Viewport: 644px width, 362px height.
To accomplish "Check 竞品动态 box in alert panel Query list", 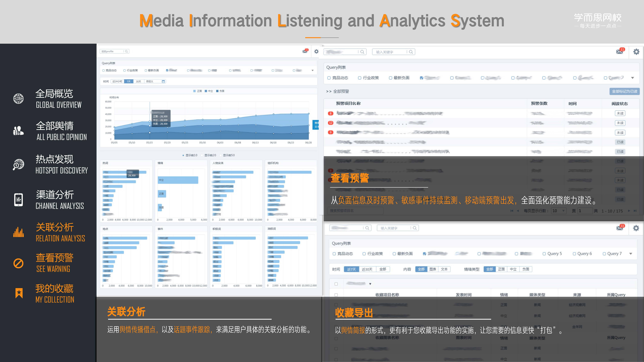I will coord(329,78).
